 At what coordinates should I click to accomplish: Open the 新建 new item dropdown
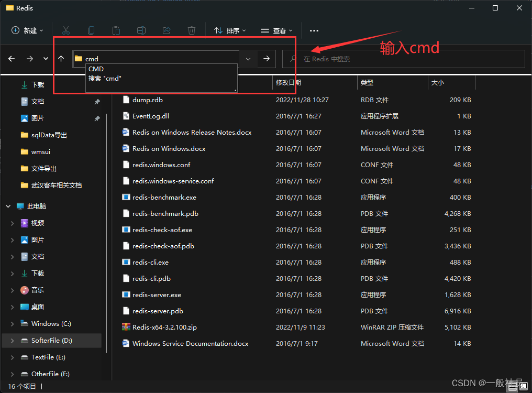click(27, 30)
